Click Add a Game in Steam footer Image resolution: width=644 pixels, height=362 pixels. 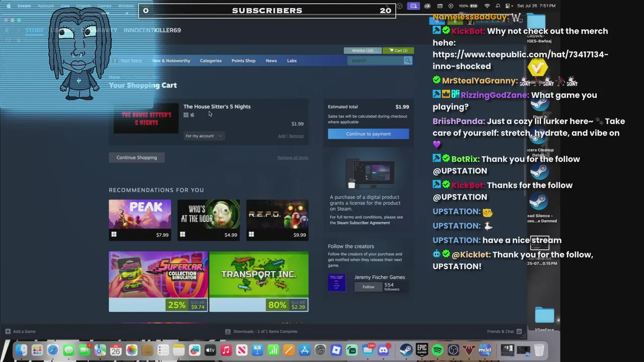click(20, 331)
